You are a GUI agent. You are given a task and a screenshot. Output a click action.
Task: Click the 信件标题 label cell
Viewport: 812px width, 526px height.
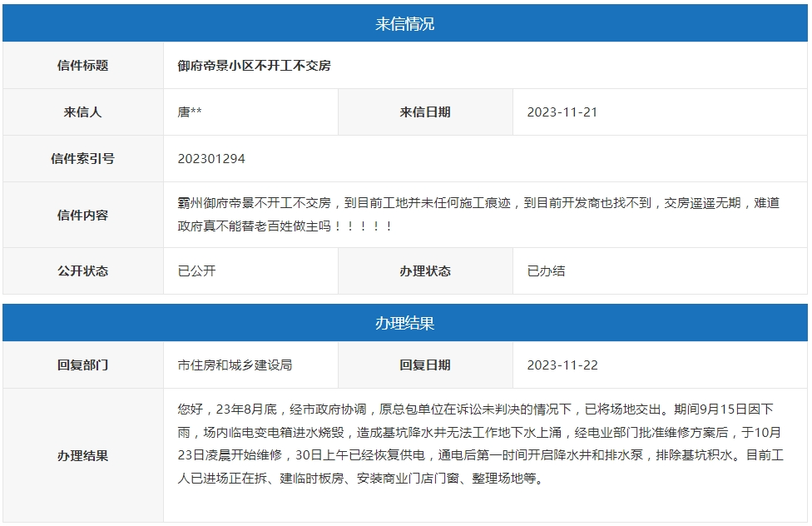point(83,65)
